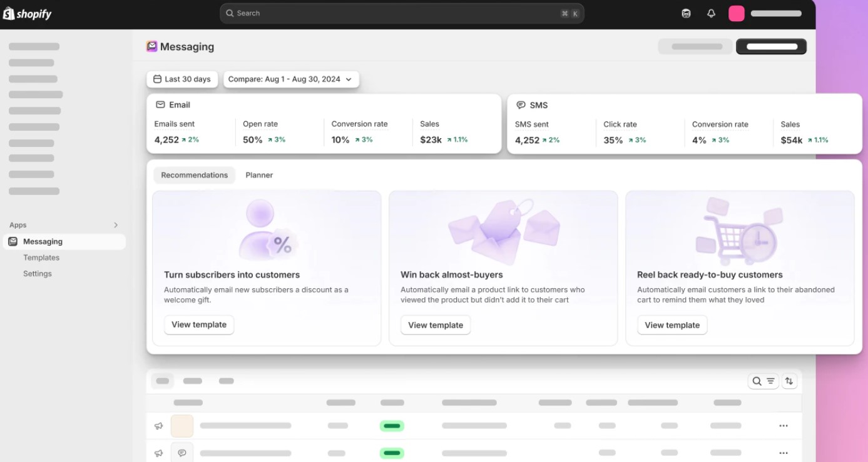
Task: Click the Reel back ready-to-buy customers heading
Action: tap(710, 274)
